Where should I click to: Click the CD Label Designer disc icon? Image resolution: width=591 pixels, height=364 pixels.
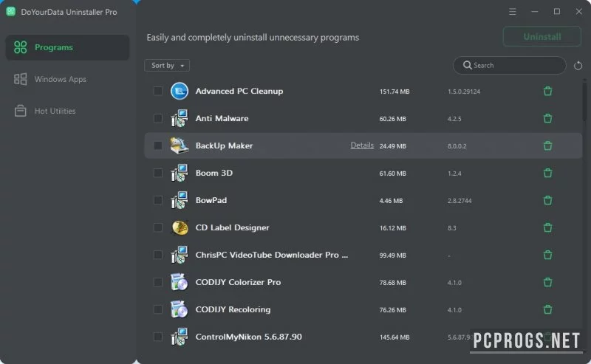(180, 227)
